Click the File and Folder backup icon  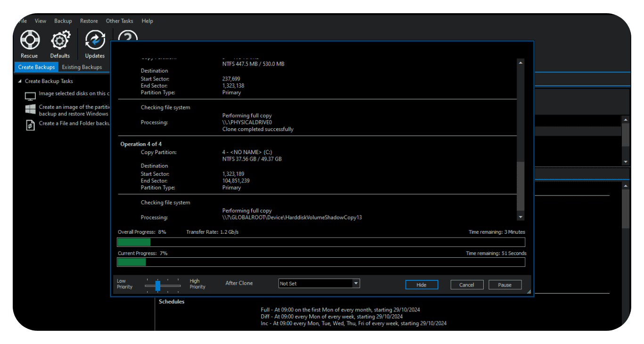click(30, 125)
